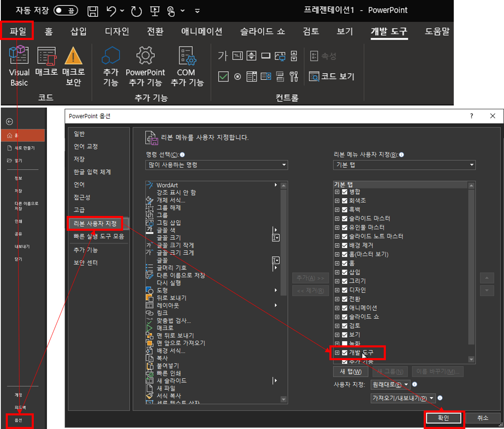Open 매크로 보안 warning icon
504x429 pixels.
(73, 66)
